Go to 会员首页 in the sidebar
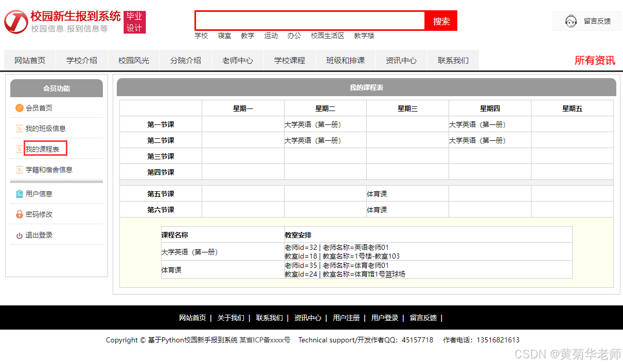Viewport: 623px width, 364px height. [x=39, y=108]
